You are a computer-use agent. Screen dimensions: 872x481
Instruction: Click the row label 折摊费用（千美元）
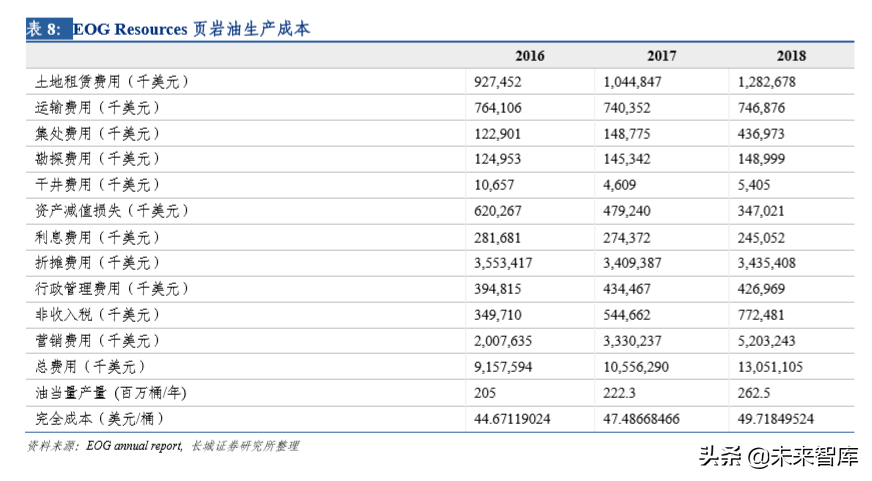click(x=98, y=262)
